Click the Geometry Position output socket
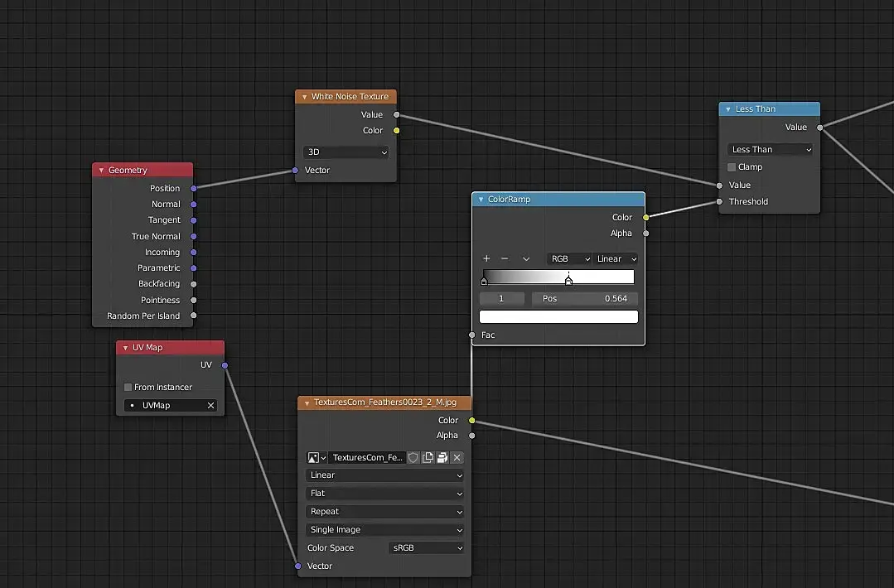This screenshot has height=588, width=894. tap(194, 189)
